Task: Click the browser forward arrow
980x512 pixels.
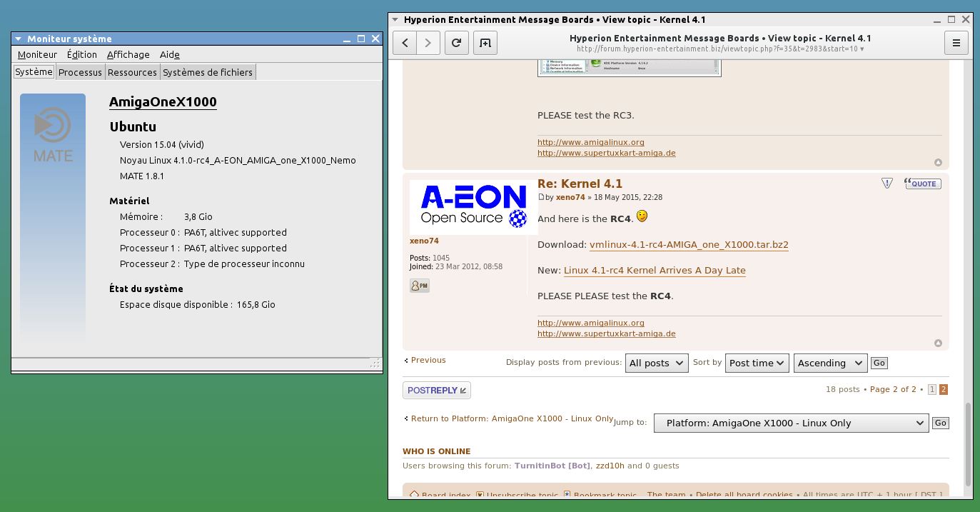Action: point(428,43)
